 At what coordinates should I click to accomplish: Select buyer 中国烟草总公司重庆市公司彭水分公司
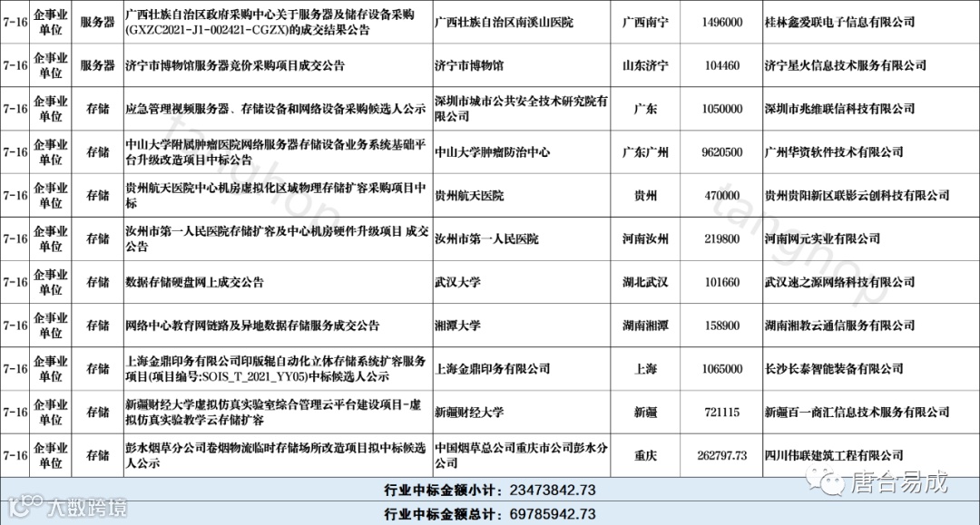521,456
